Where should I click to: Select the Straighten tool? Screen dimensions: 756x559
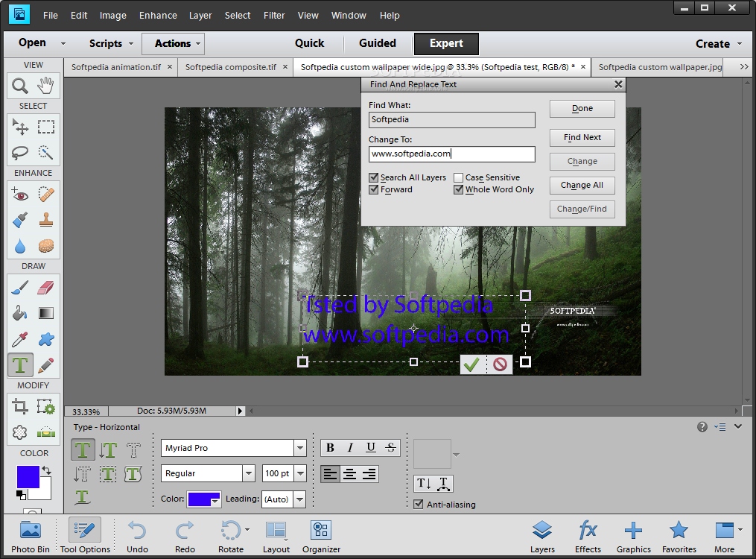pyautogui.click(x=45, y=432)
